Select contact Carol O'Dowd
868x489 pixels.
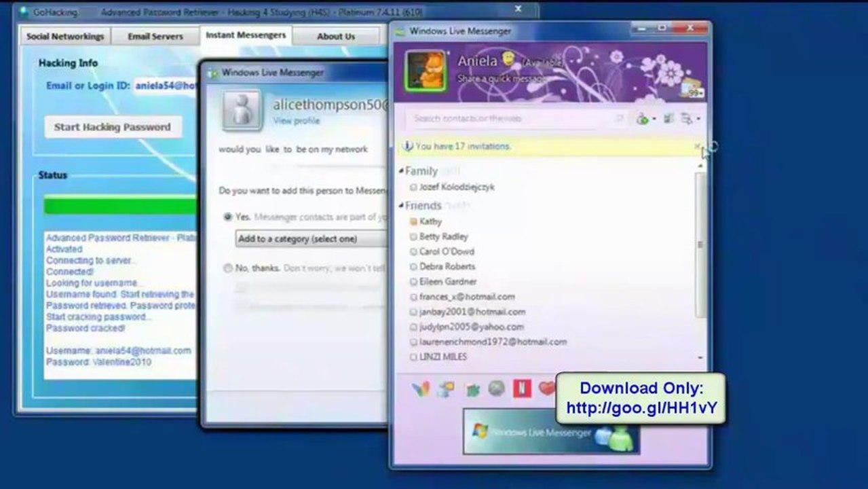[x=447, y=251]
